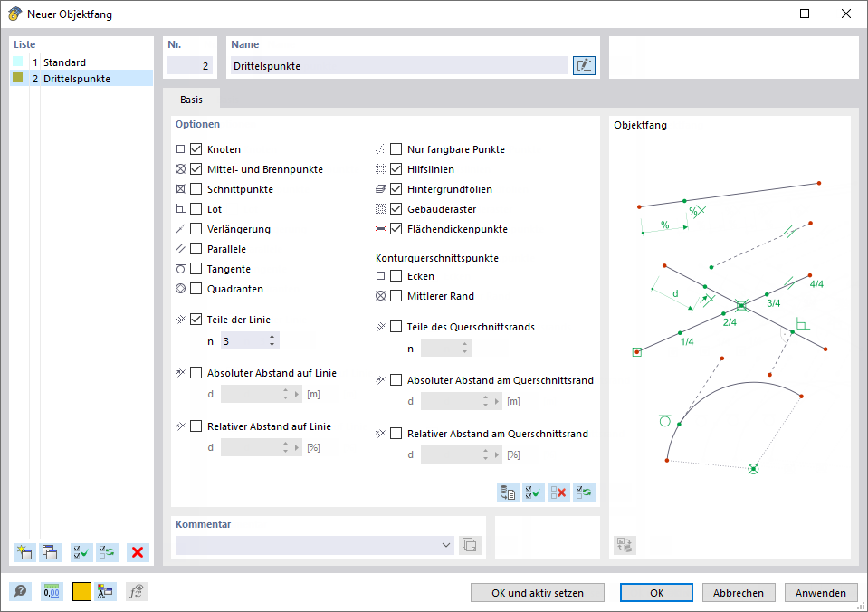Click the cyan color box for Standard
The image size is (868, 612).
[18, 62]
